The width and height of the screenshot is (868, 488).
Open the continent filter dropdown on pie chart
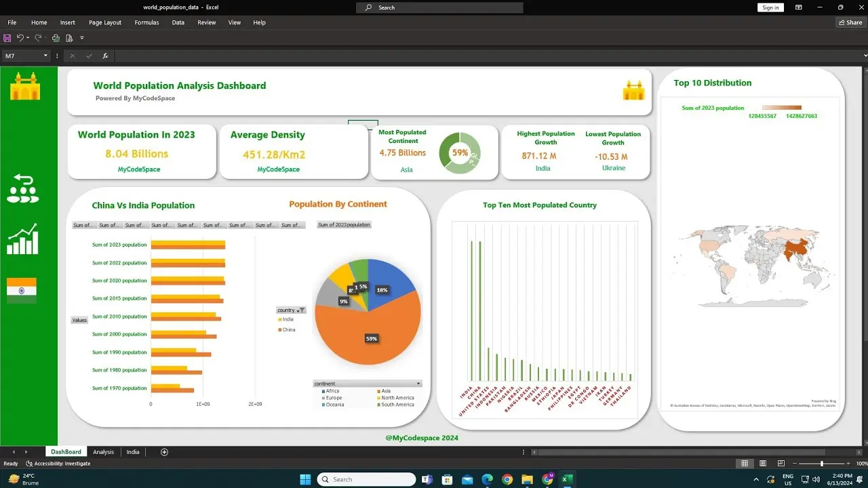coord(418,384)
